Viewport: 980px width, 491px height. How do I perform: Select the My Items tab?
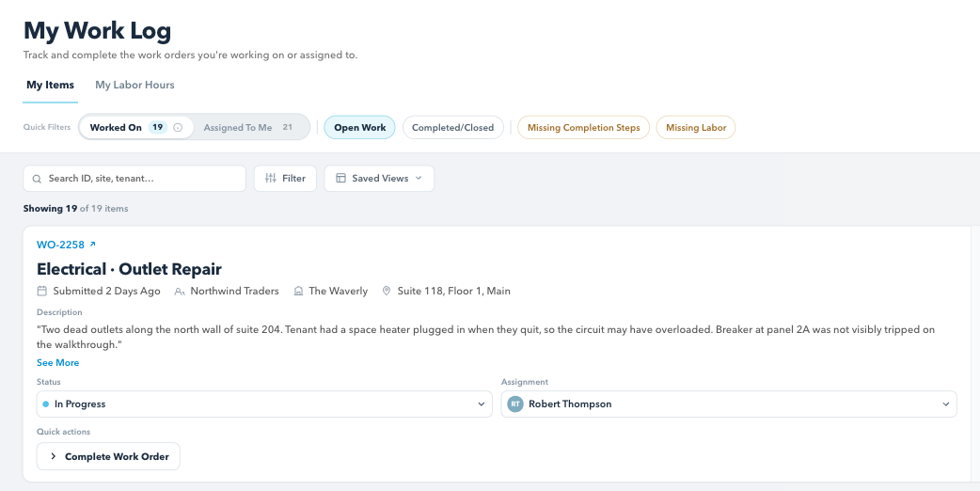pos(50,85)
